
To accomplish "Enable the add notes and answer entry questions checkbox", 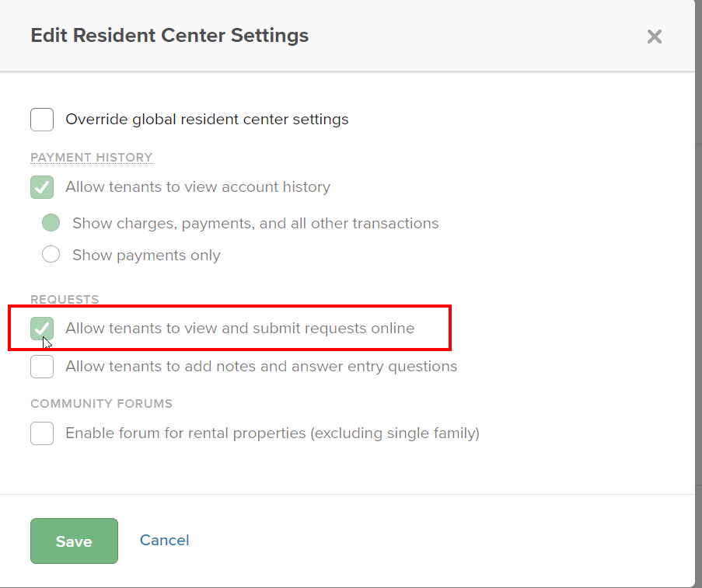I will click(x=42, y=367).
